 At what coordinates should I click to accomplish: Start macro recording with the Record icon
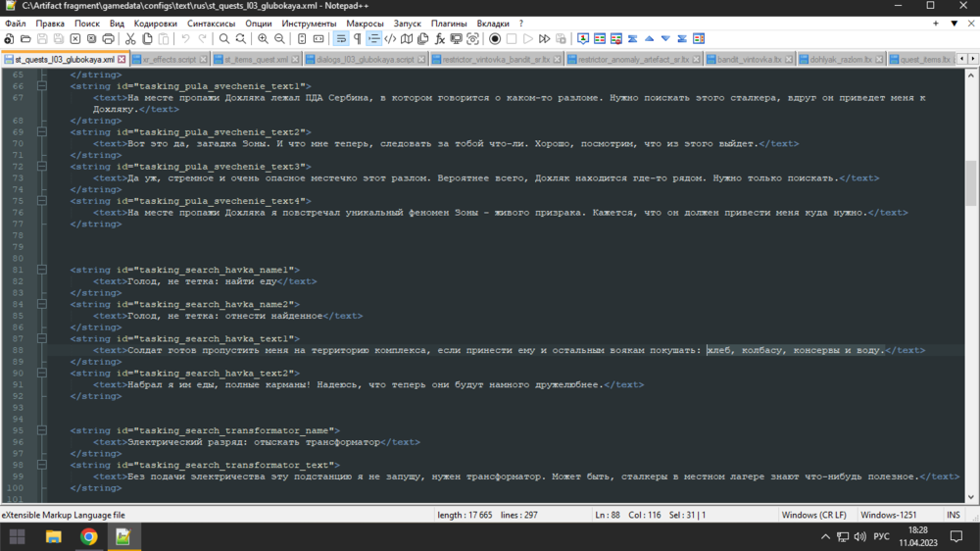(x=495, y=39)
